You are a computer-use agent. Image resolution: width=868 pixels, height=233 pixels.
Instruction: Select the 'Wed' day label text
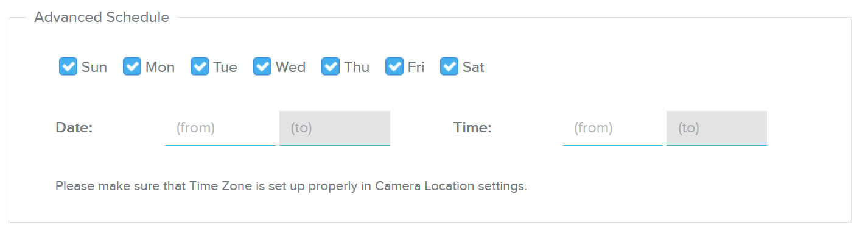pyautogui.click(x=290, y=67)
